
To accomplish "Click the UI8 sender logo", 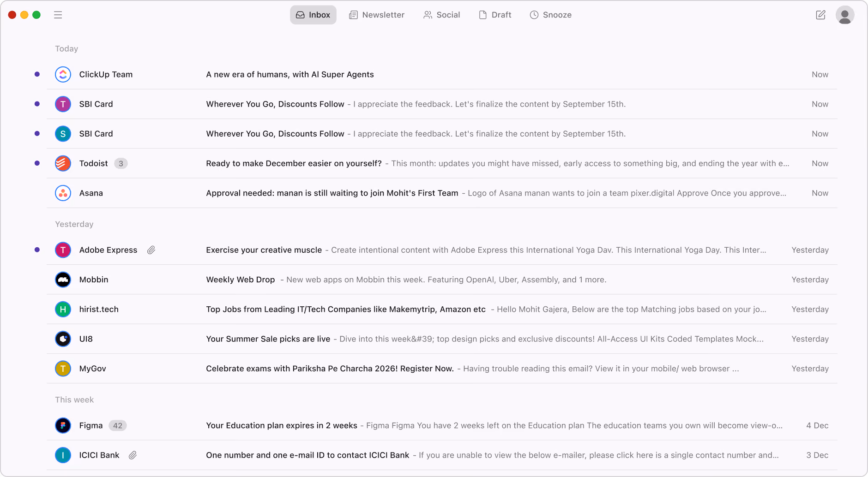I will pos(63,339).
